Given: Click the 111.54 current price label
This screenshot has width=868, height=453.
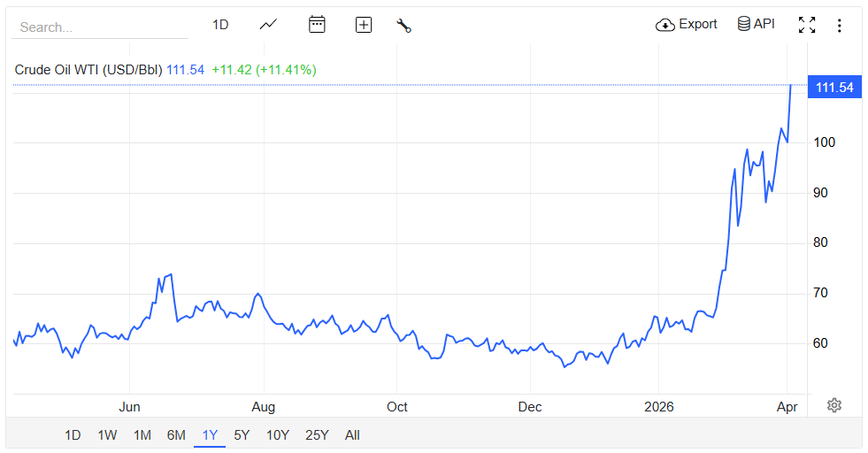Looking at the screenshot, I should click(x=834, y=87).
